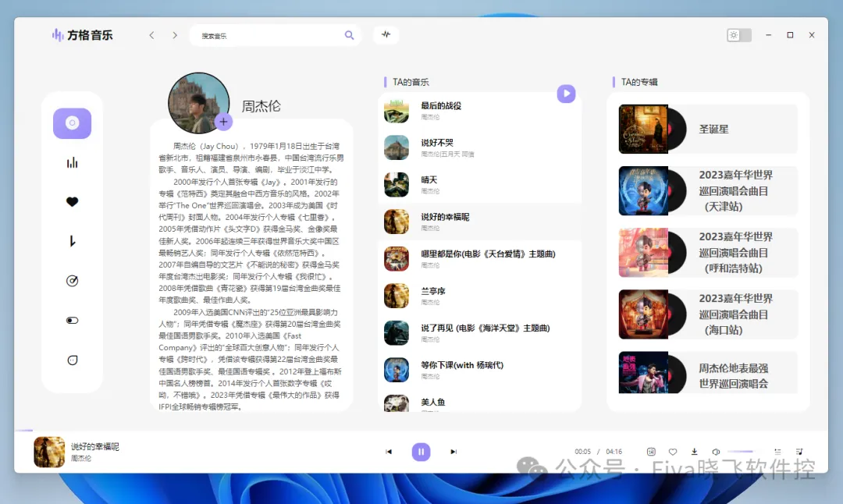Play the song 晴天
This screenshot has height=504, width=843.
(479, 185)
